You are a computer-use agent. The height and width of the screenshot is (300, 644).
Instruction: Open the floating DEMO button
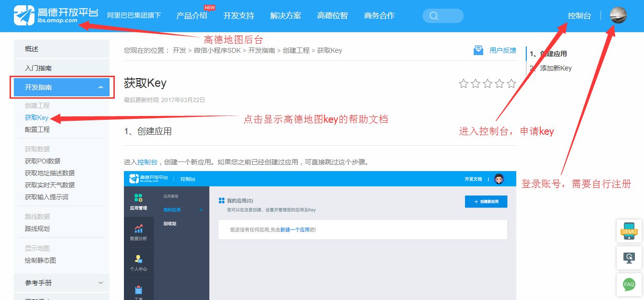pyautogui.click(x=629, y=231)
